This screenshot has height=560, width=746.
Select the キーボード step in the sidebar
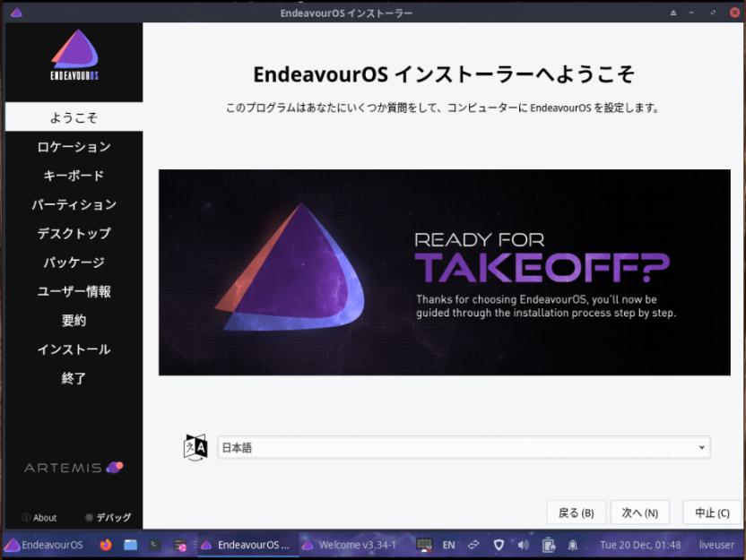point(74,176)
